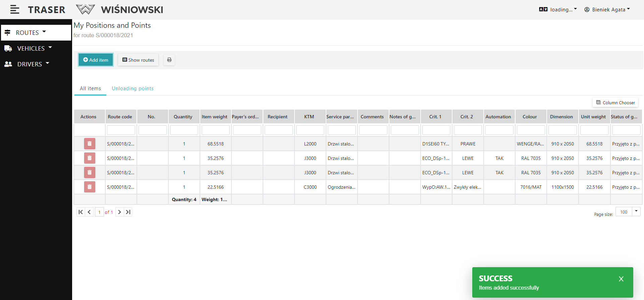The width and height of the screenshot is (644, 300).
Task: Expand the ROUTES menu
Action: coord(31,33)
